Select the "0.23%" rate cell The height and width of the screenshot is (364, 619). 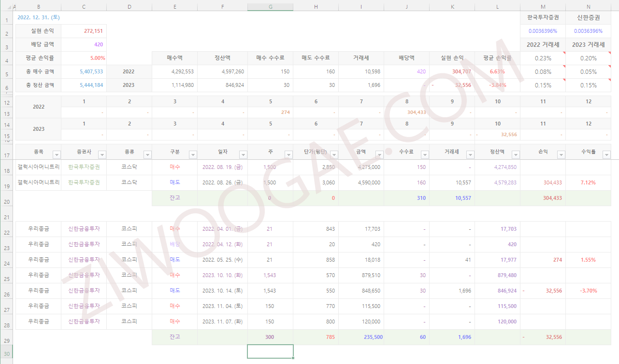(543, 58)
